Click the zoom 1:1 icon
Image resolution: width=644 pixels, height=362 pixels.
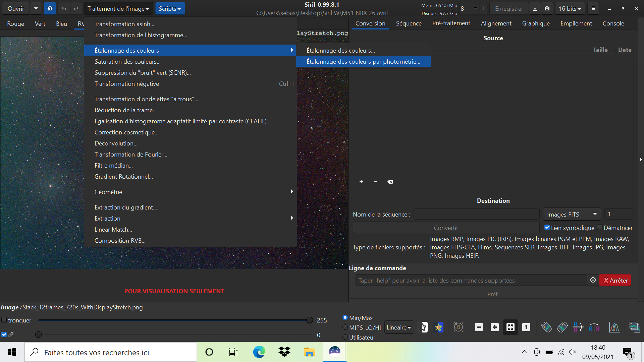click(x=526, y=327)
